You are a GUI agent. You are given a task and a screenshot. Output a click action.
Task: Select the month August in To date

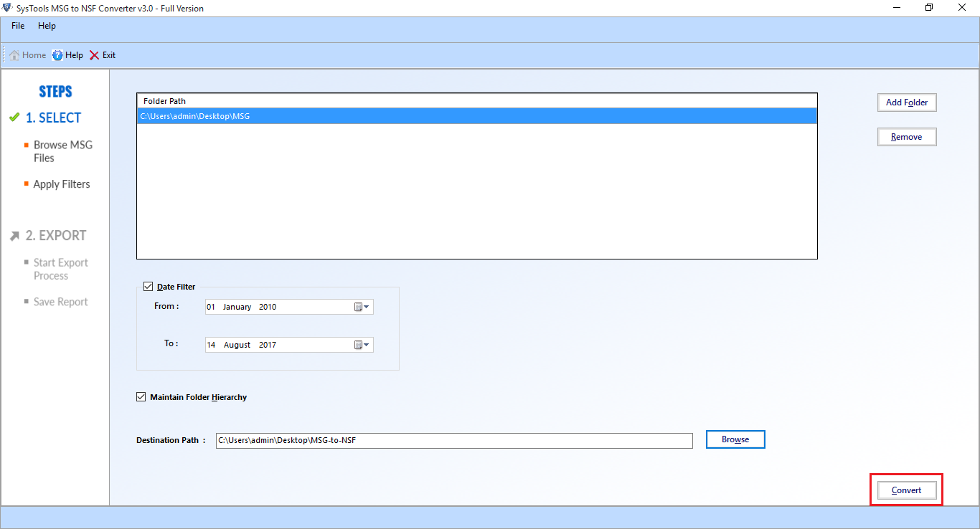tap(237, 345)
